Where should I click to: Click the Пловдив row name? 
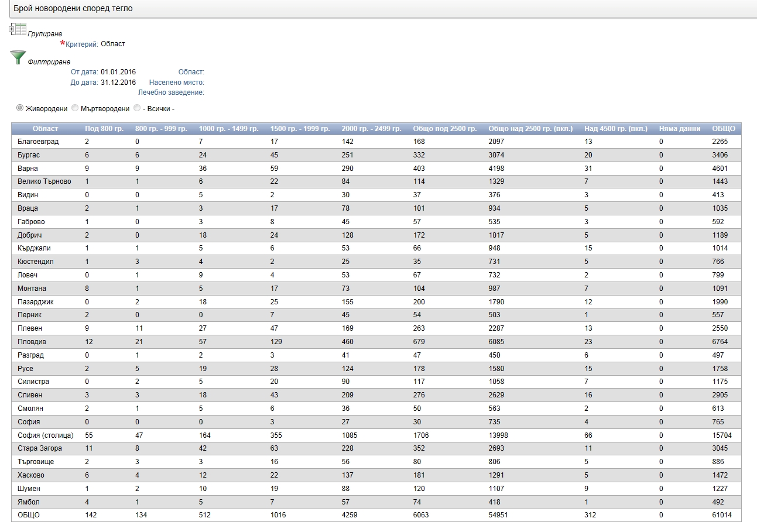[x=32, y=342]
